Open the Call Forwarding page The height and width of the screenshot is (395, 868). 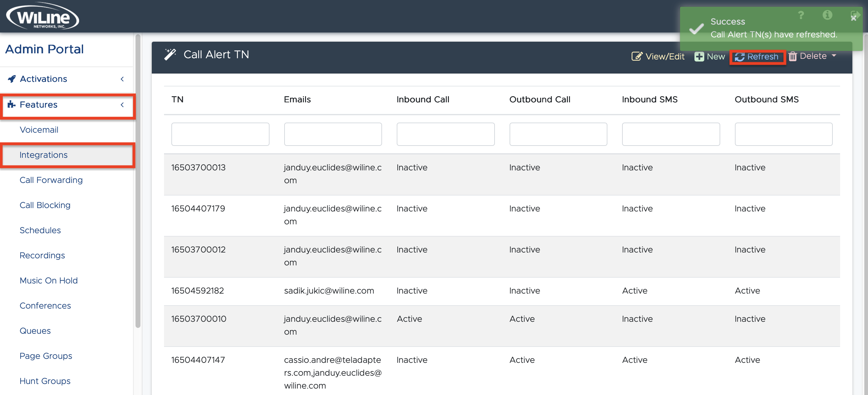(51, 180)
